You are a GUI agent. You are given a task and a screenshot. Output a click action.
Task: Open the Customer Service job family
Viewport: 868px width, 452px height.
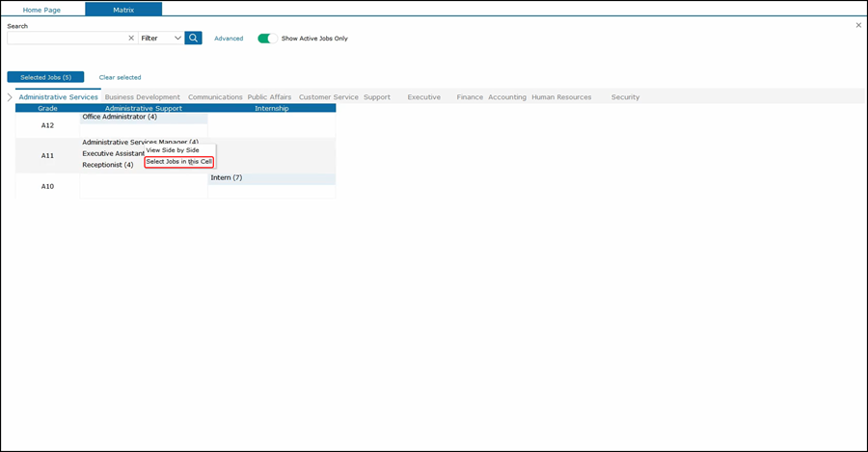328,97
